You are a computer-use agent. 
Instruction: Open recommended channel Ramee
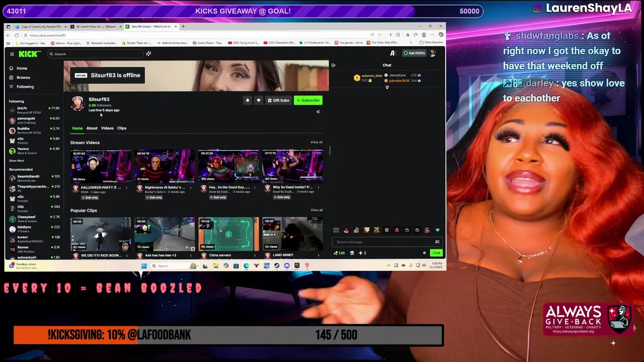point(34,248)
